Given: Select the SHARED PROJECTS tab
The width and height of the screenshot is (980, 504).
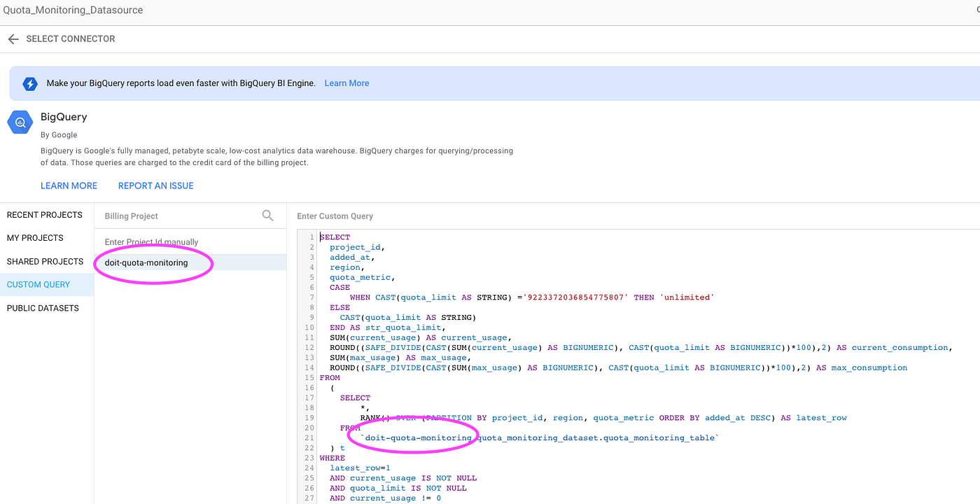Looking at the screenshot, I should (x=47, y=261).
